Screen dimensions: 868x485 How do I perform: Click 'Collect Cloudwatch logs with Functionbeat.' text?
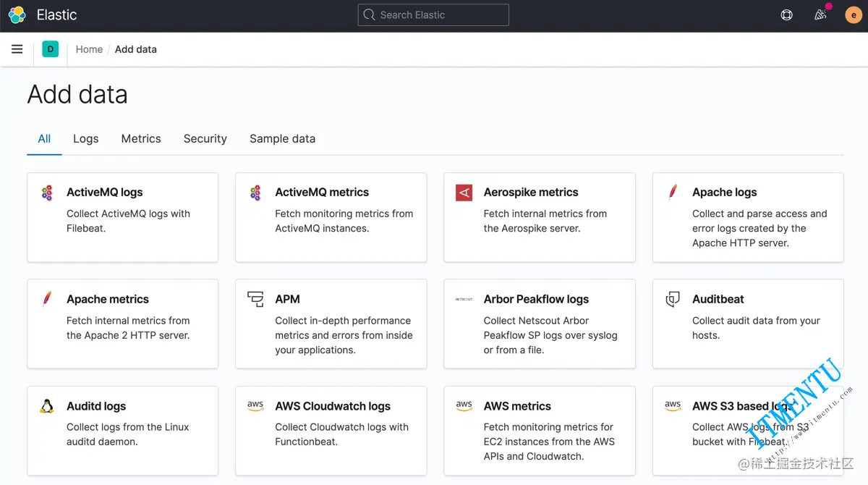tap(341, 434)
